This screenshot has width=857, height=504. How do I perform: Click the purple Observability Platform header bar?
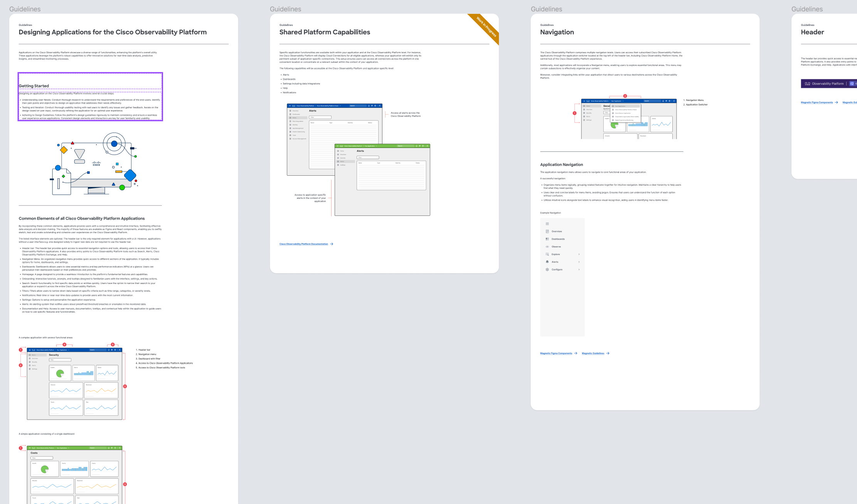(x=829, y=84)
